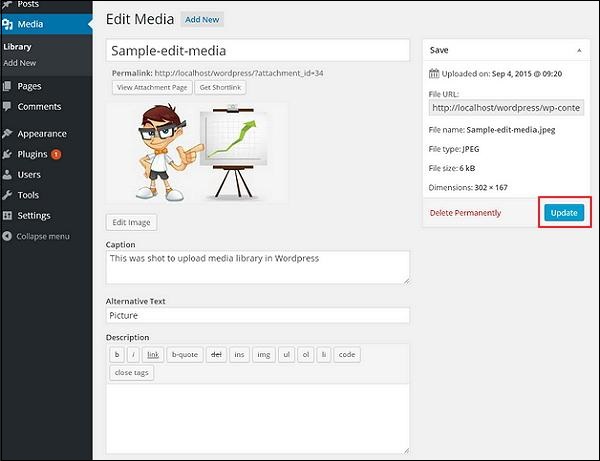Click the Edit Image button
Screen dimensions: 600x461
tap(131, 222)
